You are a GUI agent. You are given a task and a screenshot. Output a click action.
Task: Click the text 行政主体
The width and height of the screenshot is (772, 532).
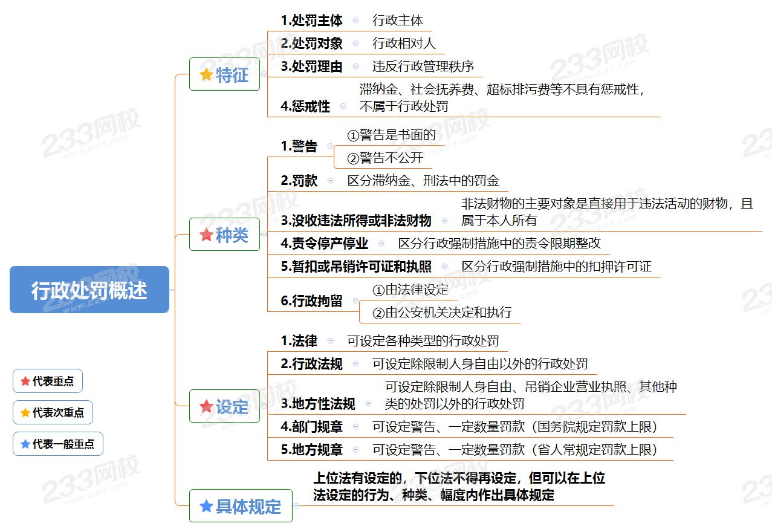398,20
